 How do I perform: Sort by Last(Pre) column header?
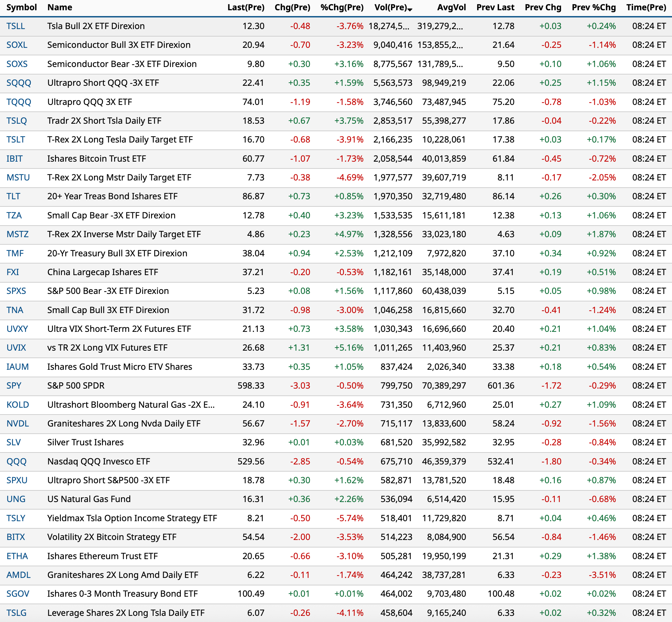pos(246,7)
